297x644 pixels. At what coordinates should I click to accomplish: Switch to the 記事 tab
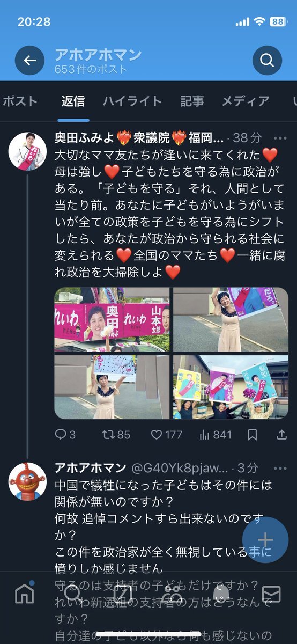pyautogui.click(x=192, y=101)
